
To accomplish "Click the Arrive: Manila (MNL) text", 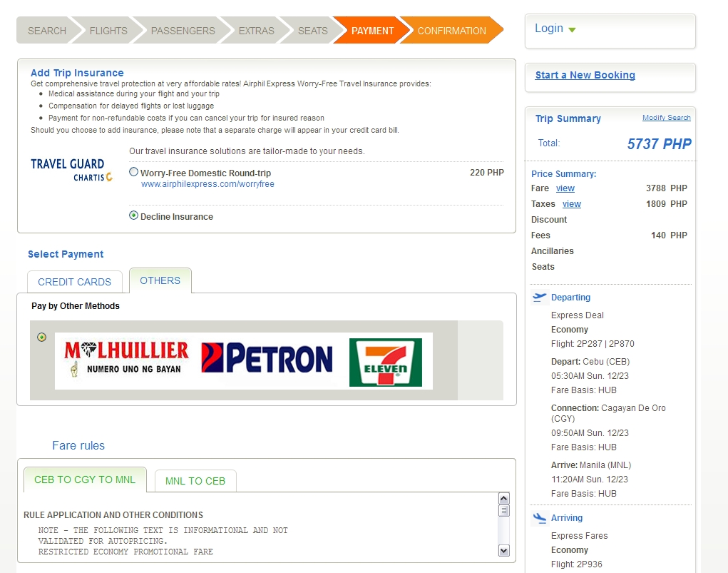I will coord(591,465).
